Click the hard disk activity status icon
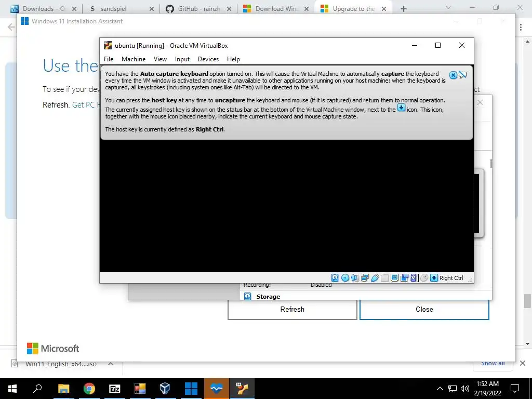The width and height of the screenshot is (532, 399). coord(335,278)
